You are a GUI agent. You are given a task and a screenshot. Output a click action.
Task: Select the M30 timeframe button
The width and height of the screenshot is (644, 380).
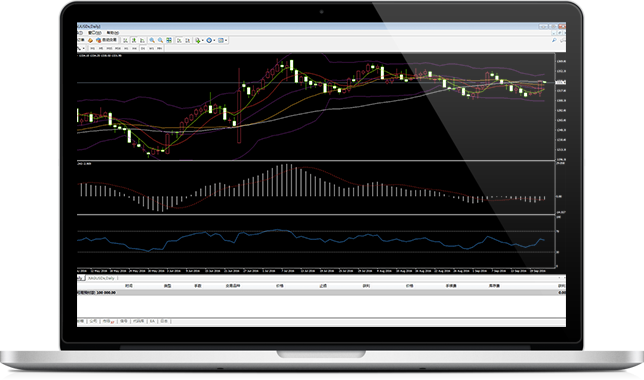pos(118,48)
